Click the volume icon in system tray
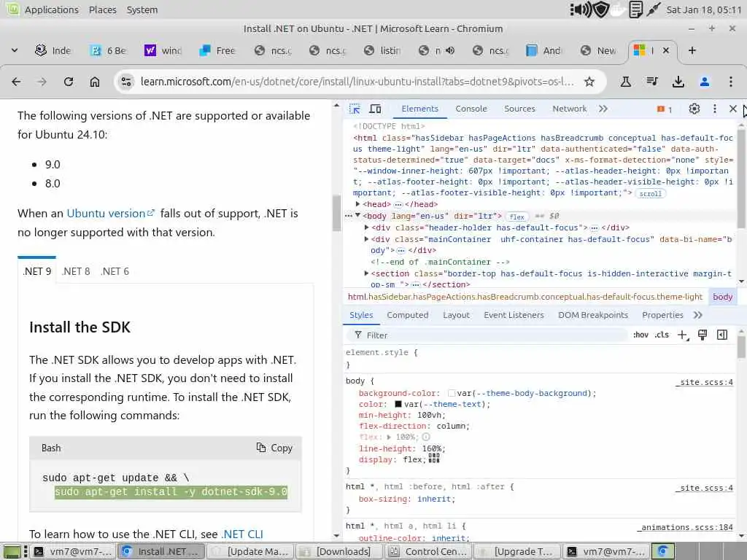Viewport: 747px width, 560px height. click(x=581, y=9)
